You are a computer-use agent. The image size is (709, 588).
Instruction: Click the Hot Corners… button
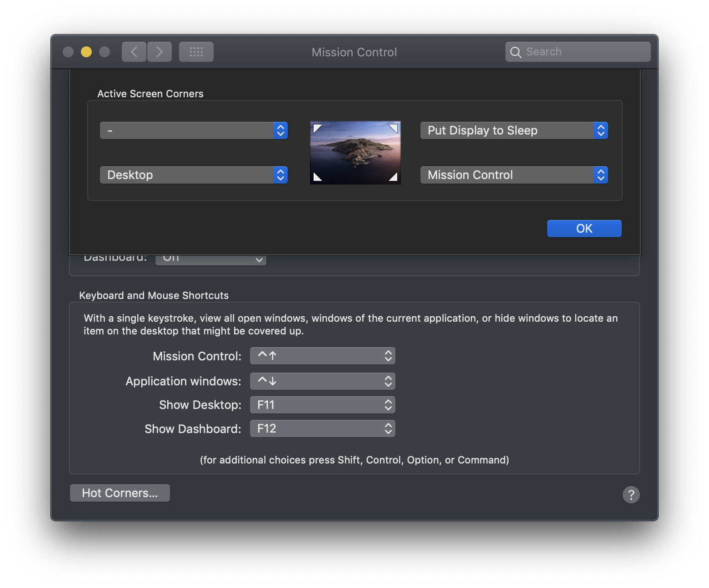click(120, 493)
